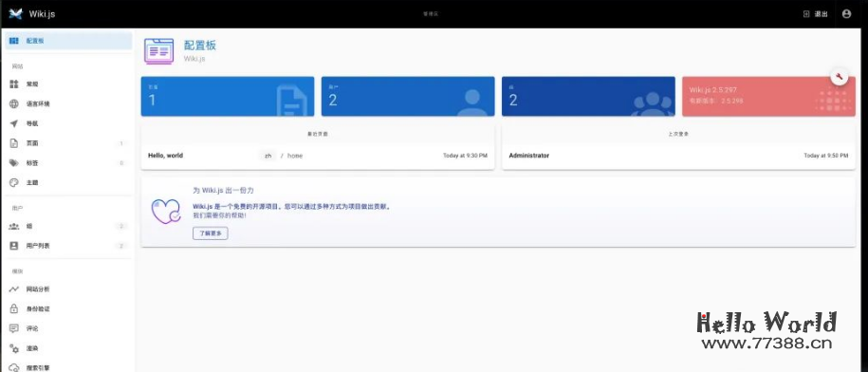Click the Tags icon in sidebar
Image resolution: width=868 pixels, height=372 pixels.
pyautogui.click(x=14, y=163)
